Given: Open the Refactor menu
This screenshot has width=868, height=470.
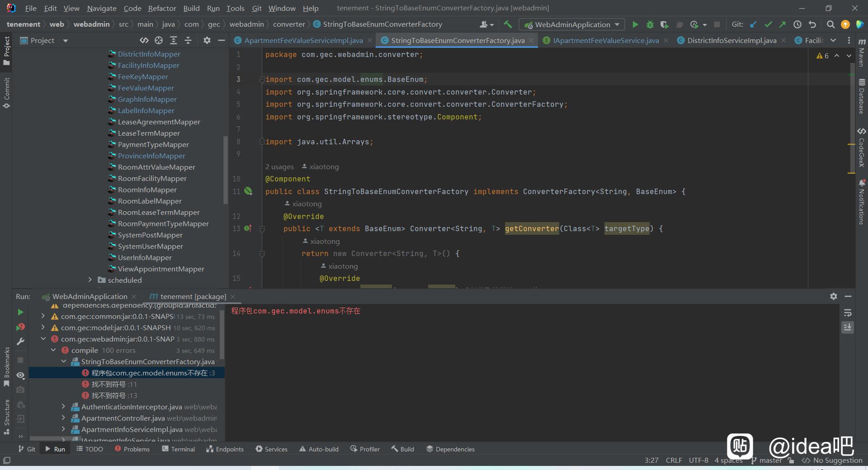Looking at the screenshot, I should coord(162,8).
